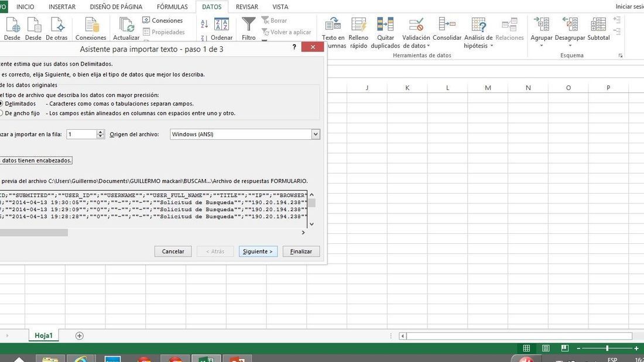Click De otras fuentes icon
This screenshot has width=644, height=362.
pos(57,25)
